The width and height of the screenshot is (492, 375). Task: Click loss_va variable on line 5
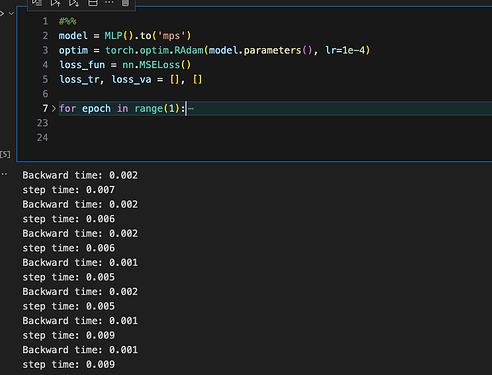point(131,80)
